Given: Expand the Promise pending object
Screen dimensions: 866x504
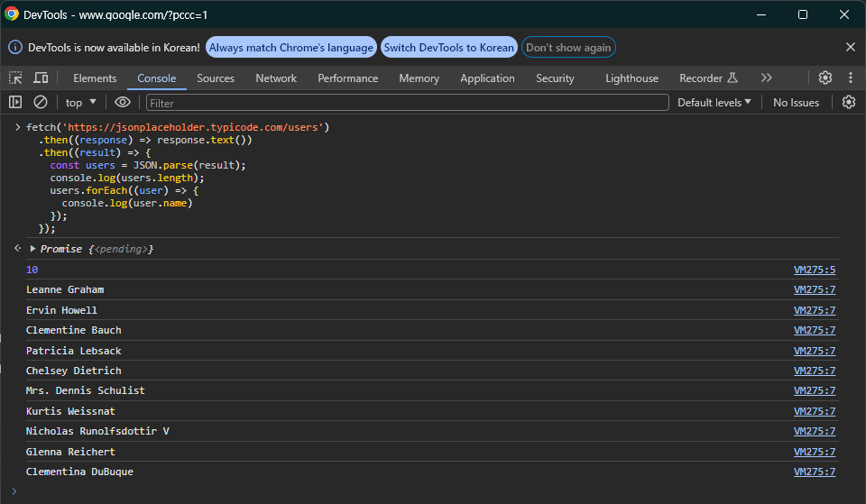Looking at the screenshot, I should (x=32, y=249).
